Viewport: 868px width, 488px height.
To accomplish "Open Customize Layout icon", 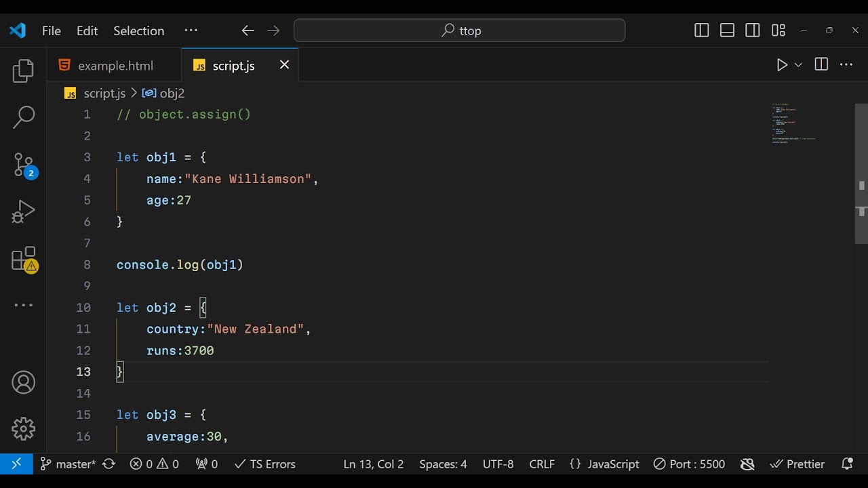I will (778, 30).
